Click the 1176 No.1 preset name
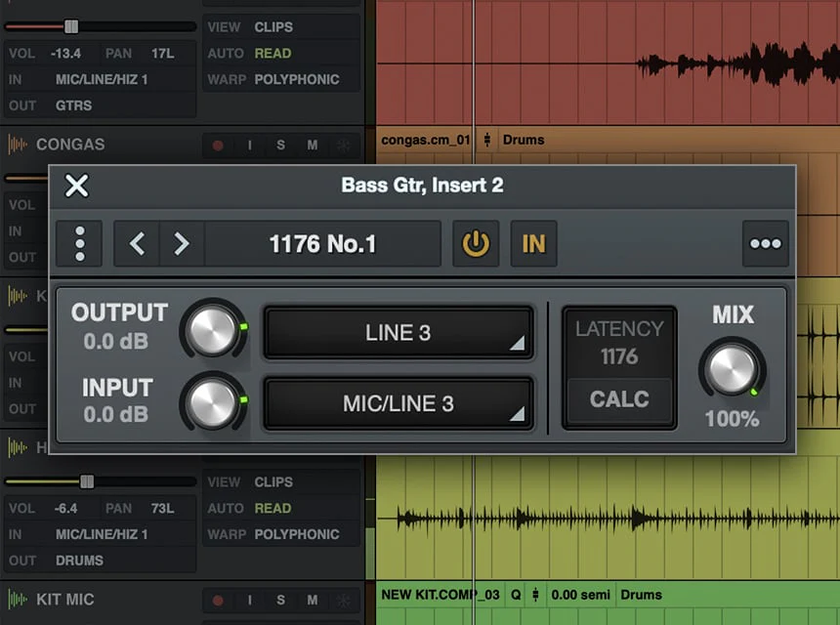The image size is (840, 625). [322, 244]
